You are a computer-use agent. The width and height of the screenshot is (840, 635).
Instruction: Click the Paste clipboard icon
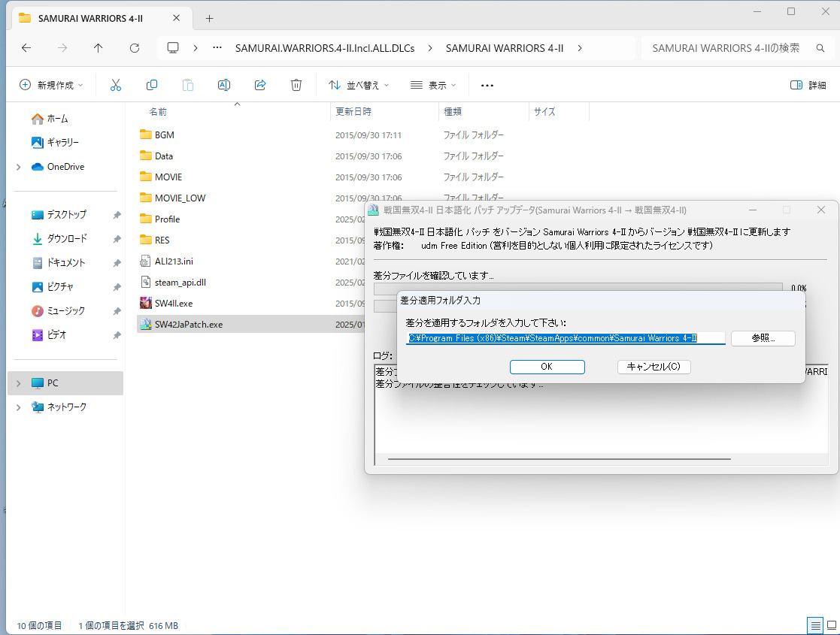tap(187, 85)
